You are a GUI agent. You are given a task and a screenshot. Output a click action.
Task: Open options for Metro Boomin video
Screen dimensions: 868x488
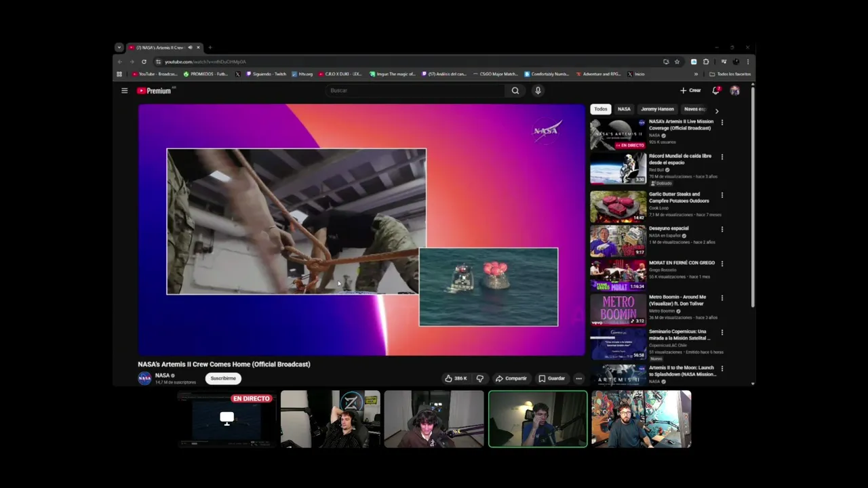722,298
